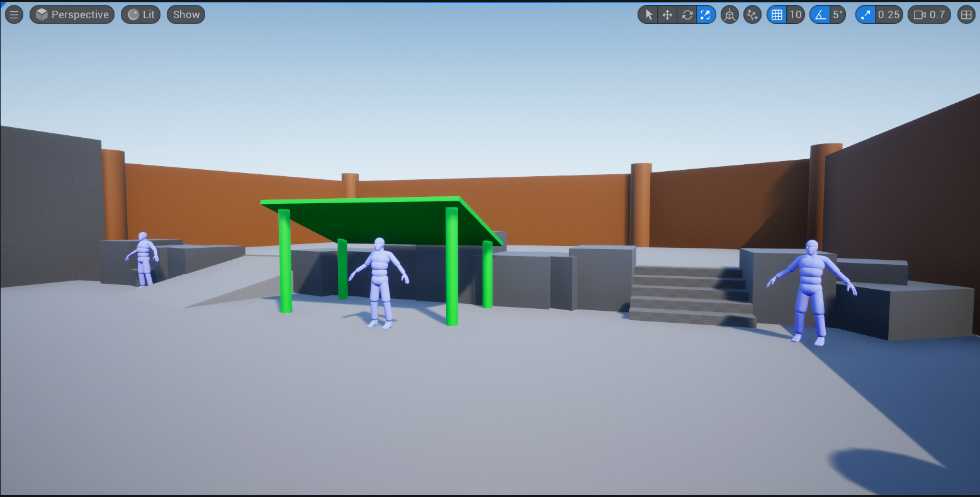Viewport: 980px width, 497px height.
Task: Activate the Scale tool
Action: tap(705, 14)
